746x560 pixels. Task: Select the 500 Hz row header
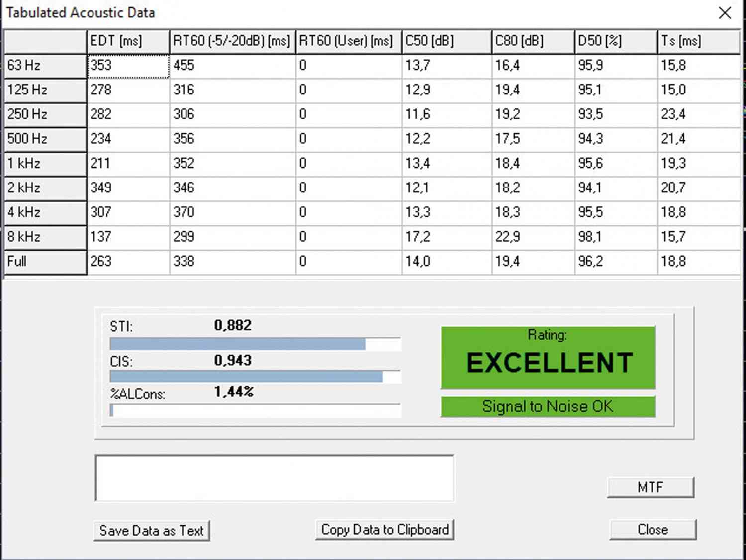tap(45, 139)
